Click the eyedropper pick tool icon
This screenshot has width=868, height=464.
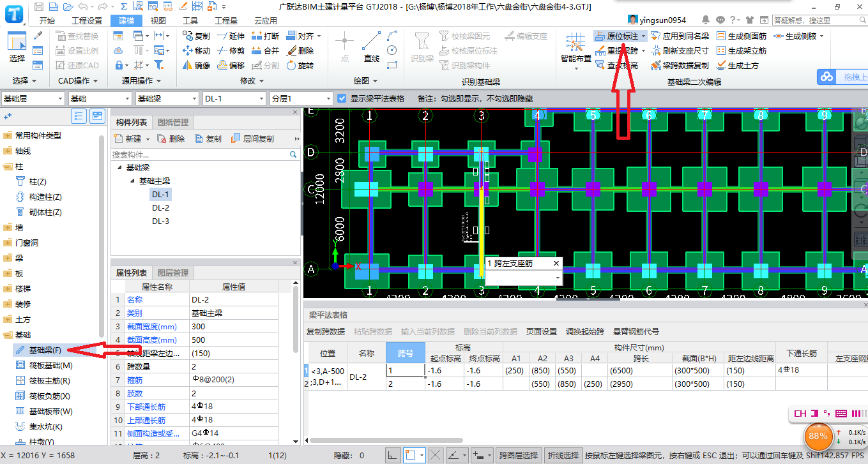coord(38,36)
